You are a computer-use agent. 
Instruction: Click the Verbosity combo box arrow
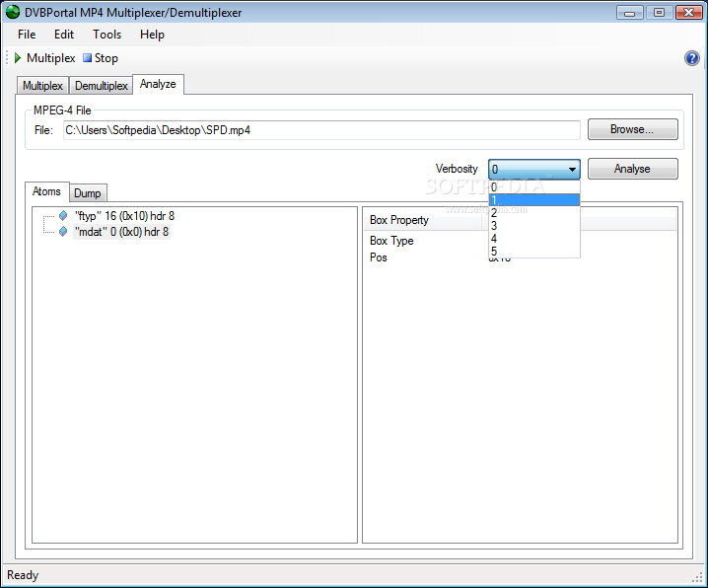(572, 170)
